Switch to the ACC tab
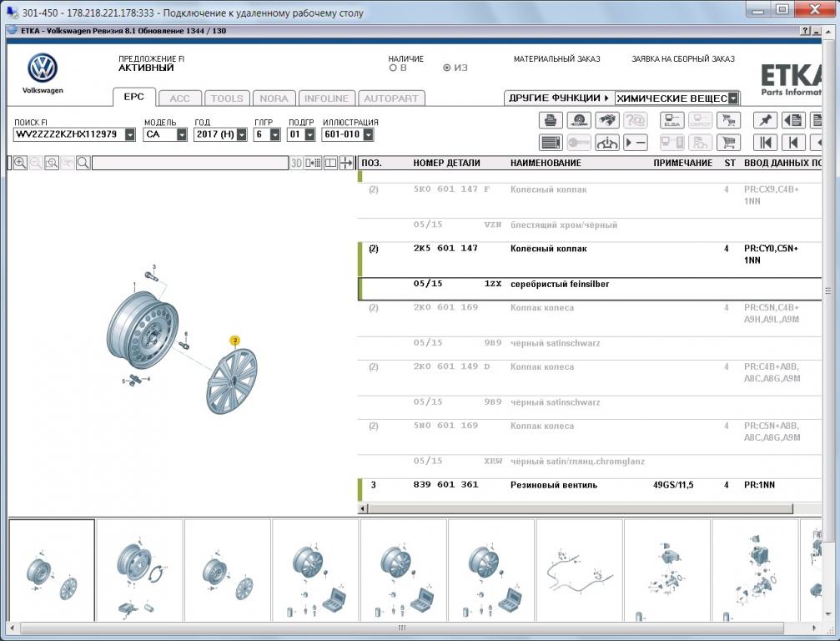 [180, 98]
